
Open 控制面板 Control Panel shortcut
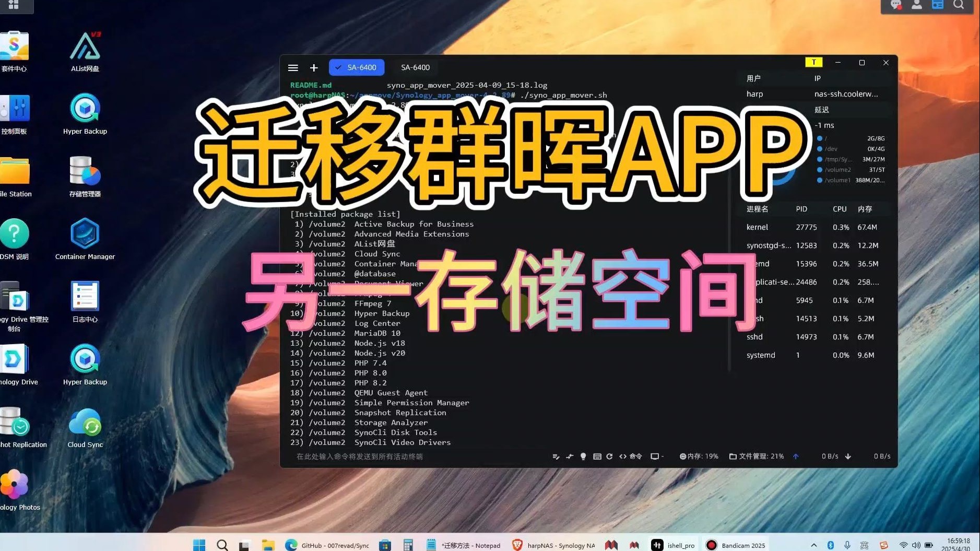14,114
